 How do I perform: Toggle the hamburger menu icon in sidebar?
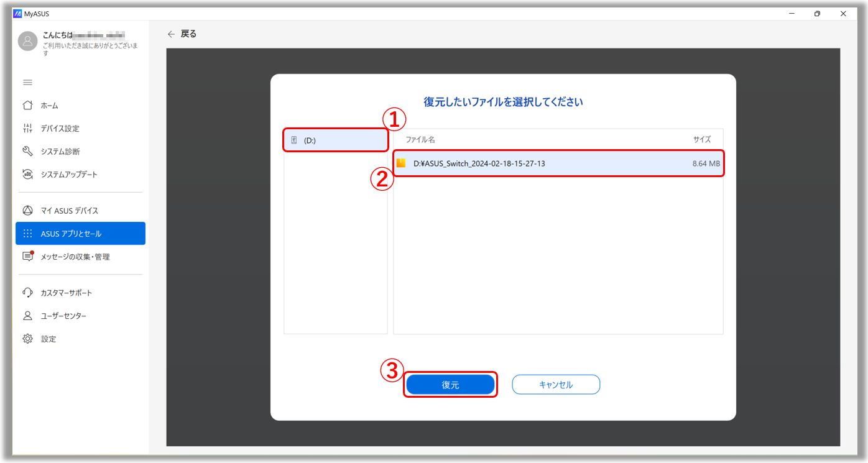(x=27, y=83)
